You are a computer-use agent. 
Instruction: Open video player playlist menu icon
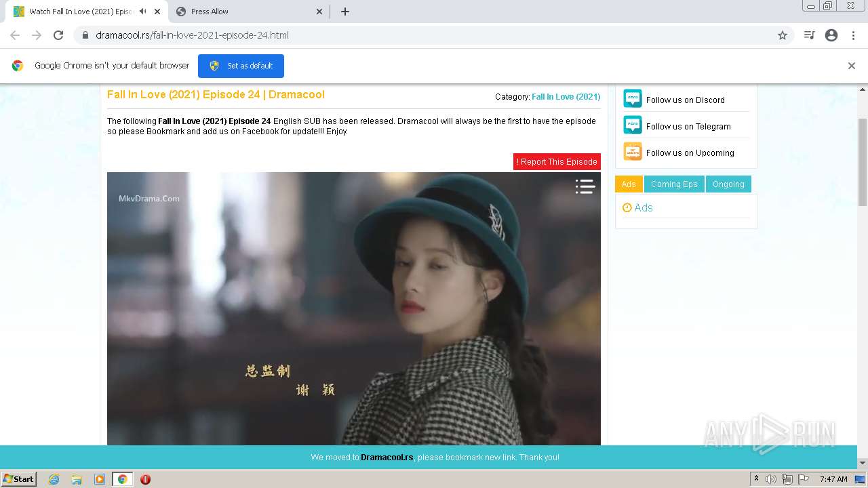coord(585,186)
